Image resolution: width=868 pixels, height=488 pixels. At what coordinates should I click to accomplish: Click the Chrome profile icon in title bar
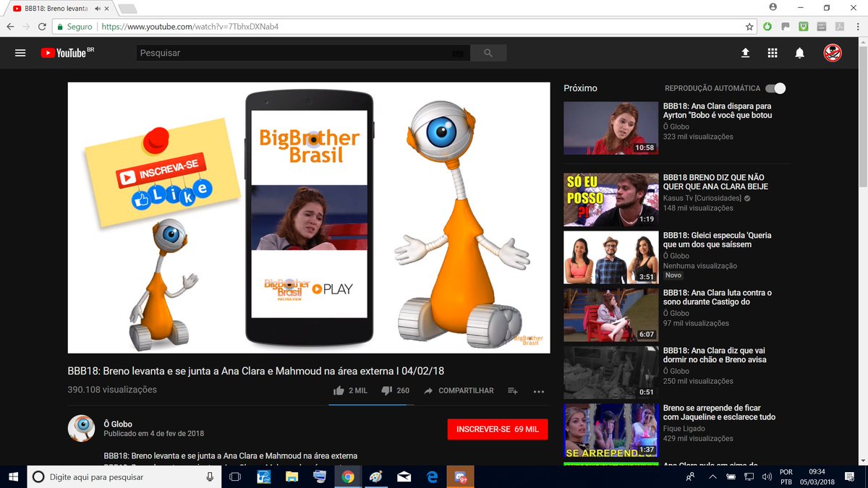(773, 7)
